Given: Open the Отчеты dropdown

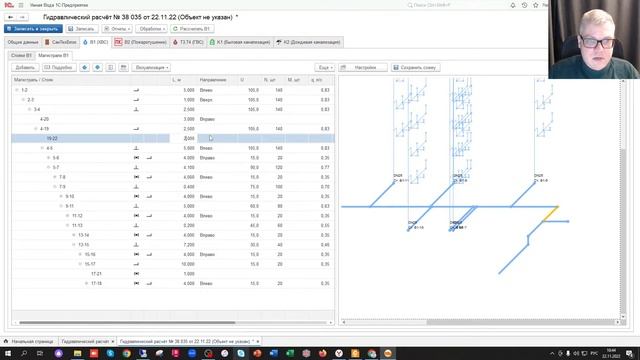Looking at the screenshot, I should pyautogui.click(x=117, y=29).
